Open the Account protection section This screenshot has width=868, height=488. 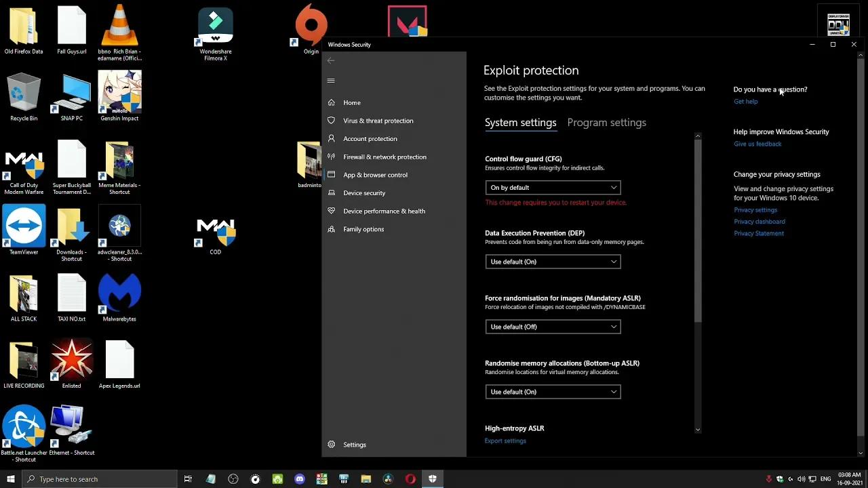tap(370, 138)
